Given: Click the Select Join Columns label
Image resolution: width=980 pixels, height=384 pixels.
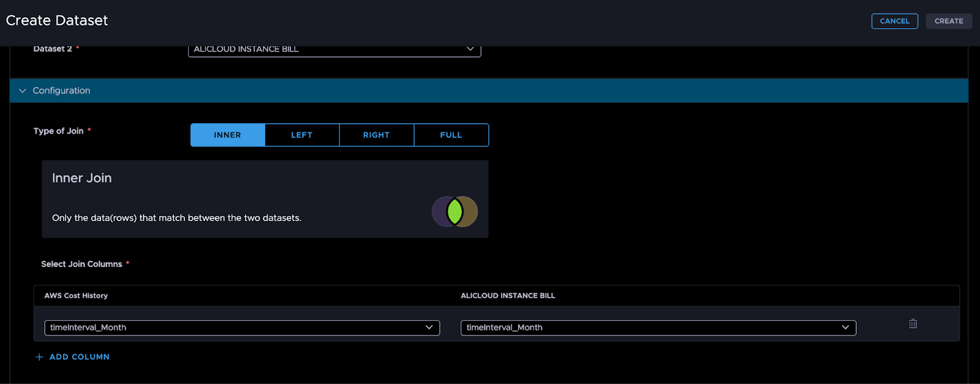Looking at the screenshot, I should 81,264.
